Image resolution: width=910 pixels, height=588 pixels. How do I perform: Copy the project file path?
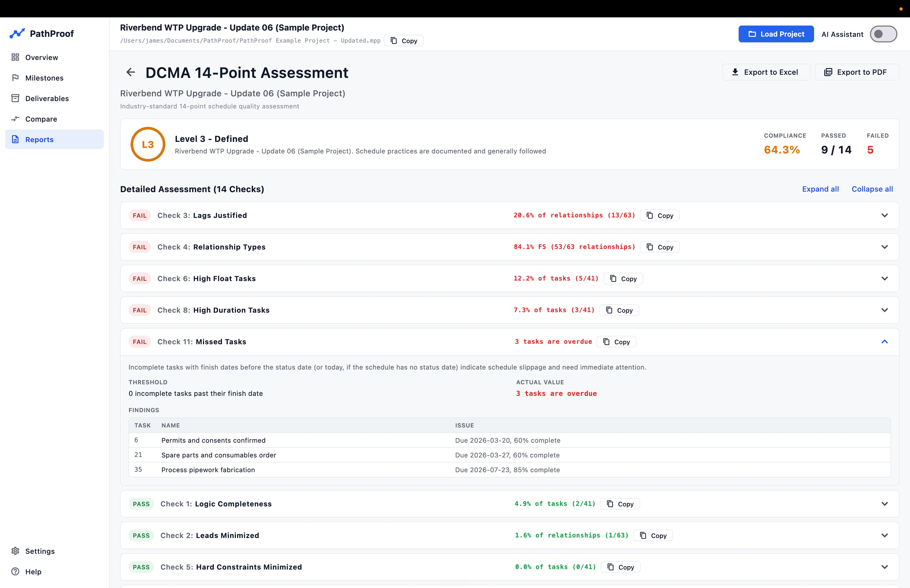click(404, 41)
